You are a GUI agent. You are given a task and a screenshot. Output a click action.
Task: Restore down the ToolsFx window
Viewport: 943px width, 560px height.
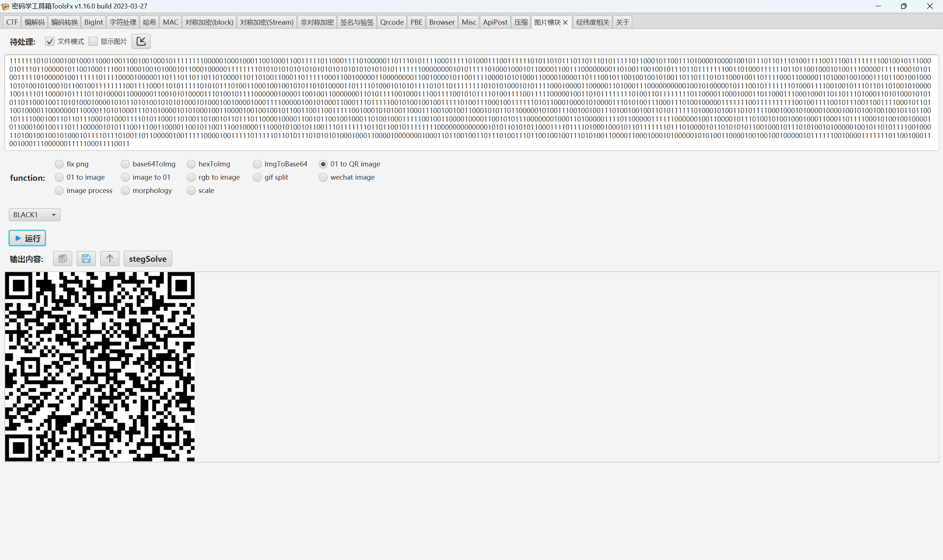click(x=903, y=6)
